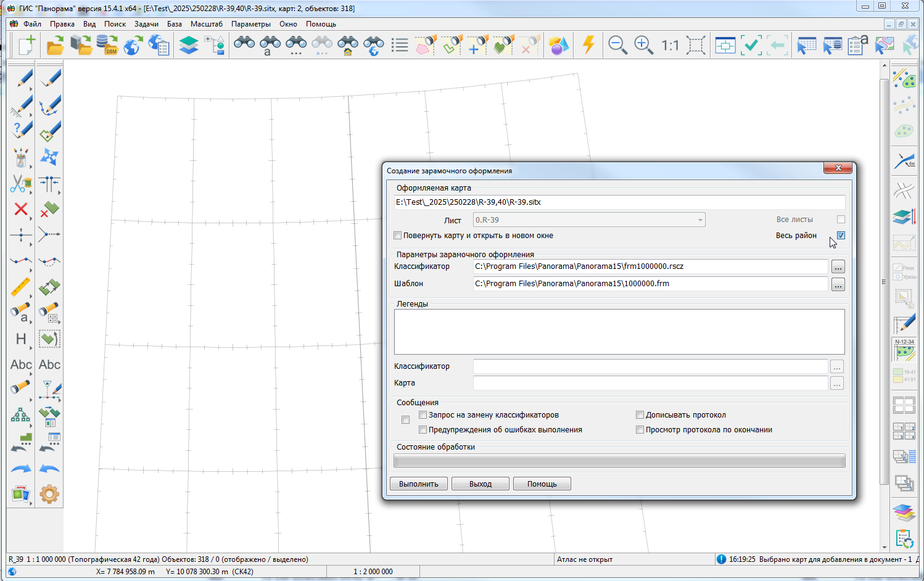
Task: Toggle the master checkbox left of Сообщения options
Action: (405, 420)
